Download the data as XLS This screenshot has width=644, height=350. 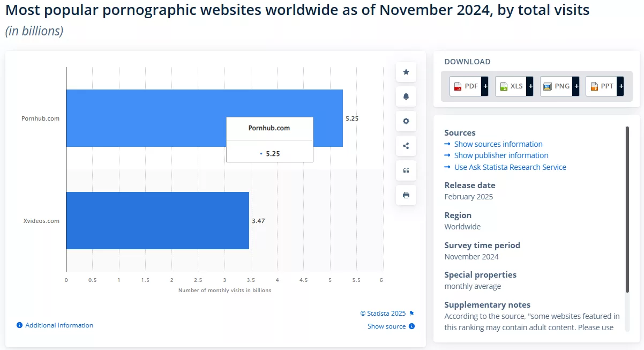(x=511, y=86)
